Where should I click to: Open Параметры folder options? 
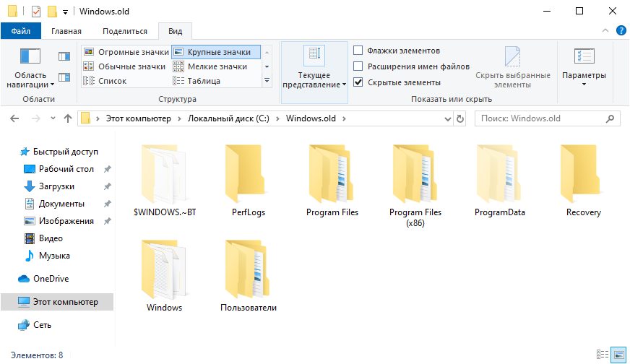[x=584, y=66]
